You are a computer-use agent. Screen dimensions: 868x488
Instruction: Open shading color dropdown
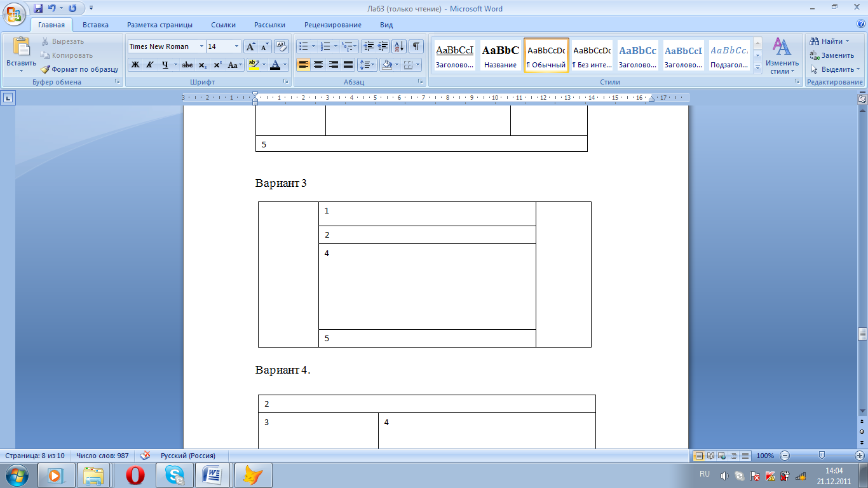tap(397, 65)
